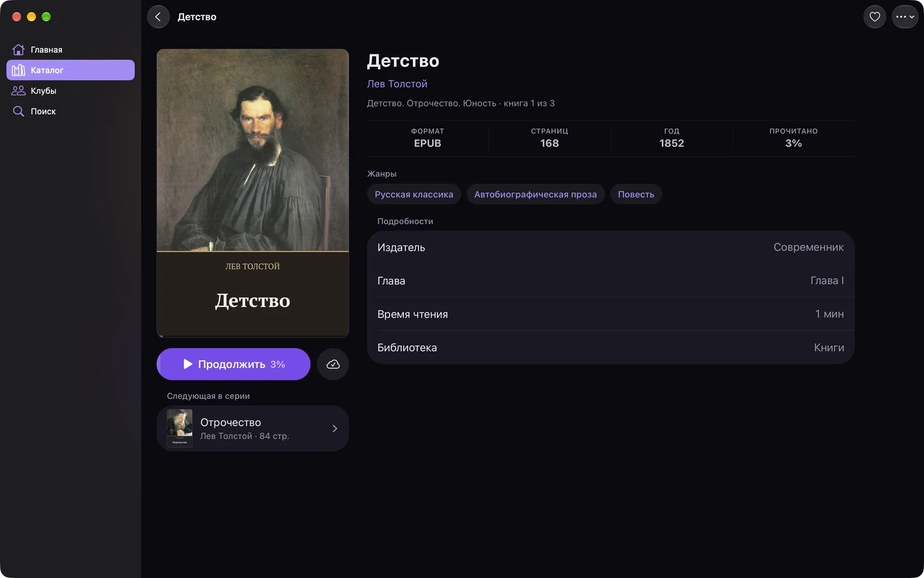
Task: Click the Продолжить reading button
Action: (234, 364)
